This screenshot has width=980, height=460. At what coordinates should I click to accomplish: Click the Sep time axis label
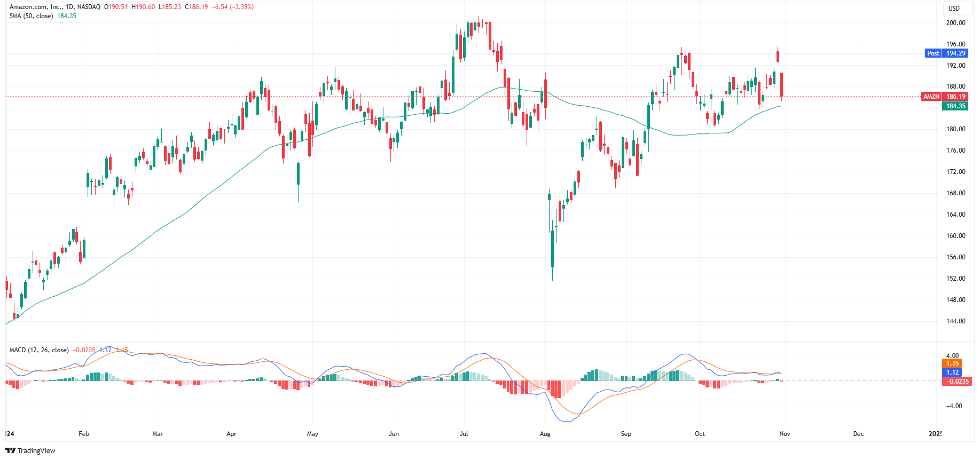(626, 434)
